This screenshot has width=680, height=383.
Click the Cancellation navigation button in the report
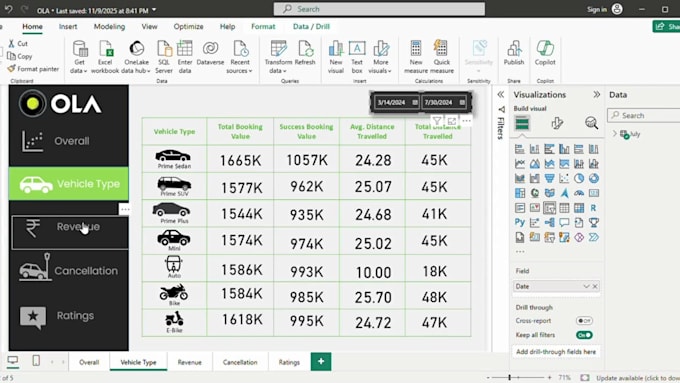point(69,269)
